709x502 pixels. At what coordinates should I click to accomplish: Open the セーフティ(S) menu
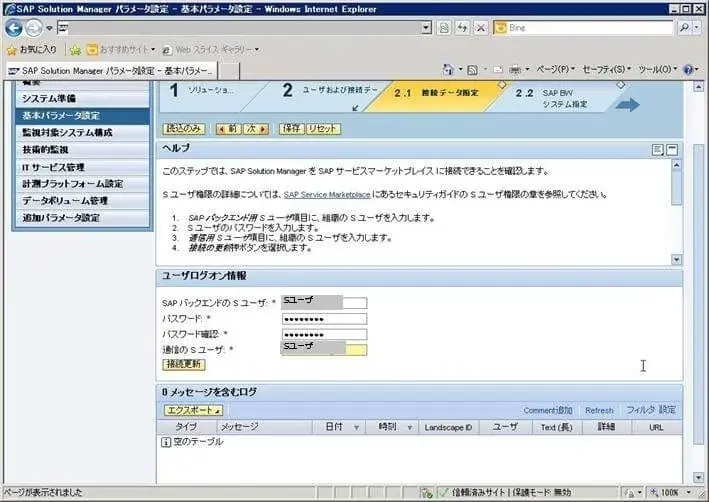tap(606, 69)
